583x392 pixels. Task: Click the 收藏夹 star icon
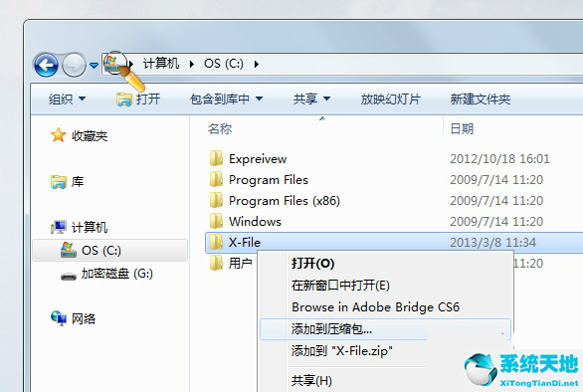59,135
